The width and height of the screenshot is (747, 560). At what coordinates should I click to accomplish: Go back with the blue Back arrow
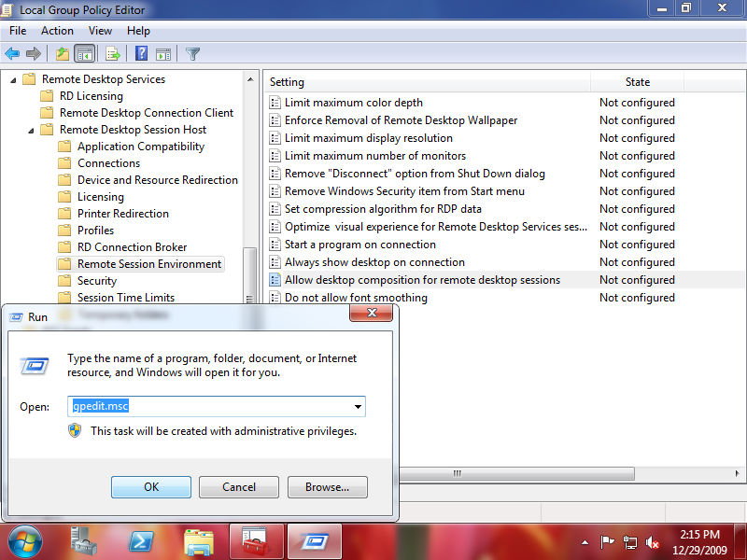[12, 54]
